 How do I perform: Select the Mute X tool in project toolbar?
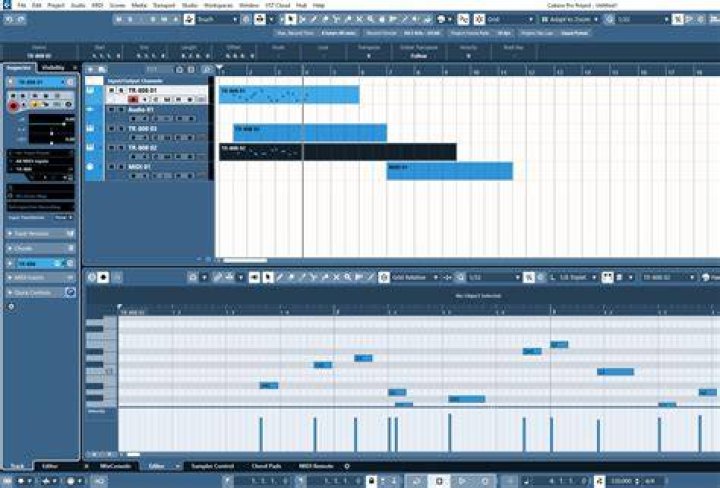click(x=359, y=19)
